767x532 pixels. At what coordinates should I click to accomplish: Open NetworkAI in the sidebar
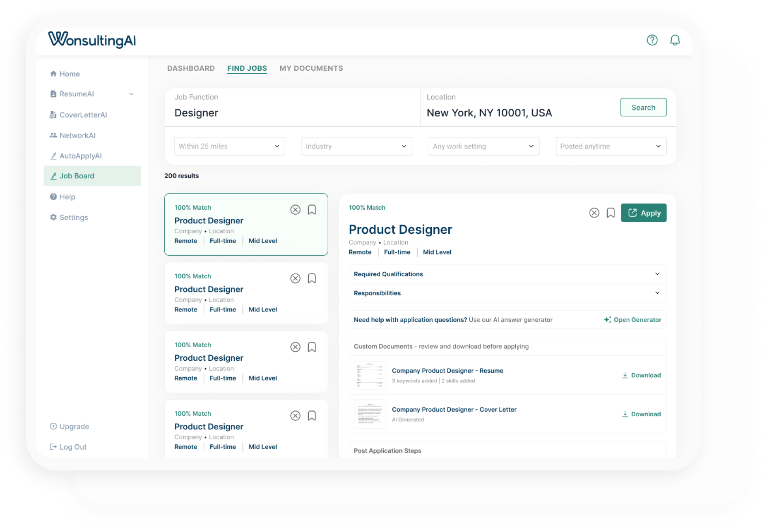[x=72, y=136]
